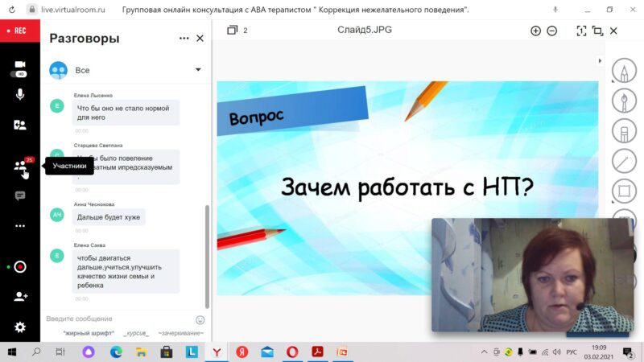Click the Зачем работать с НП? slide
This screenshot has width=644, height=362.
407,187
